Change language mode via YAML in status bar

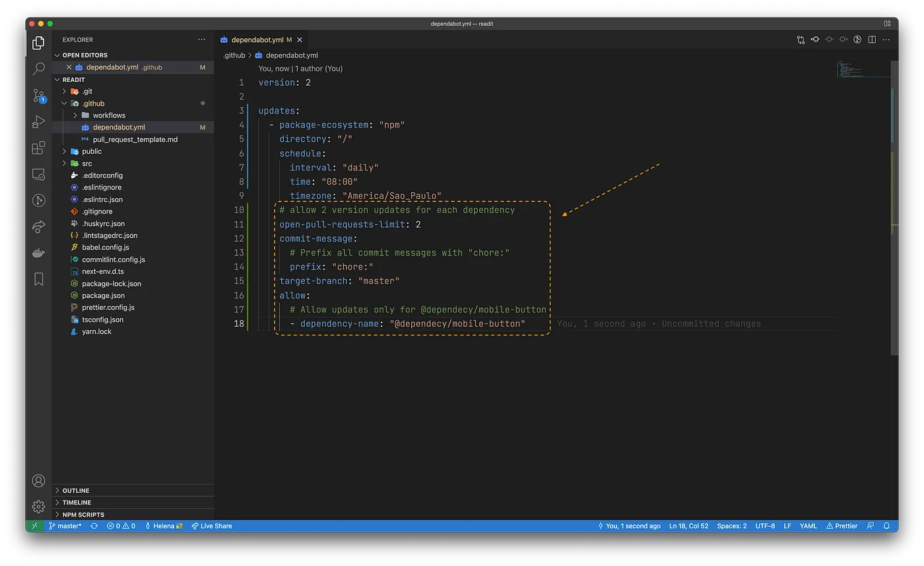coord(808,526)
